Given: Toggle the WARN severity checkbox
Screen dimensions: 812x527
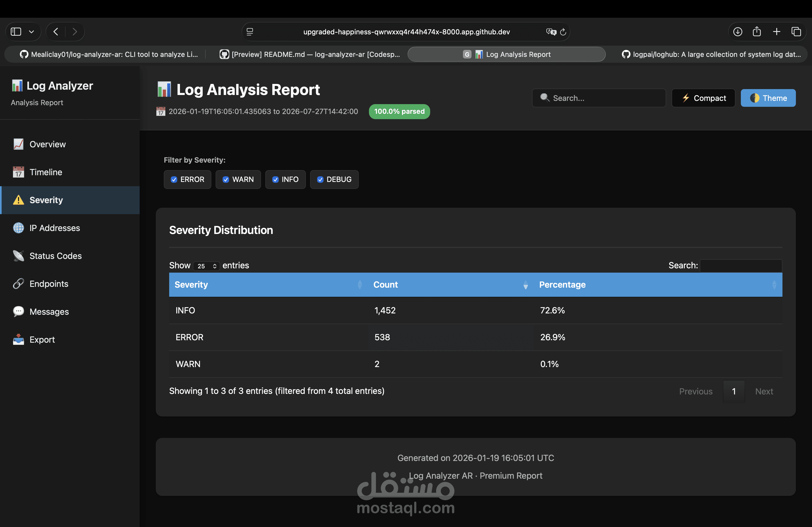Looking at the screenshot, I should 226,179.
